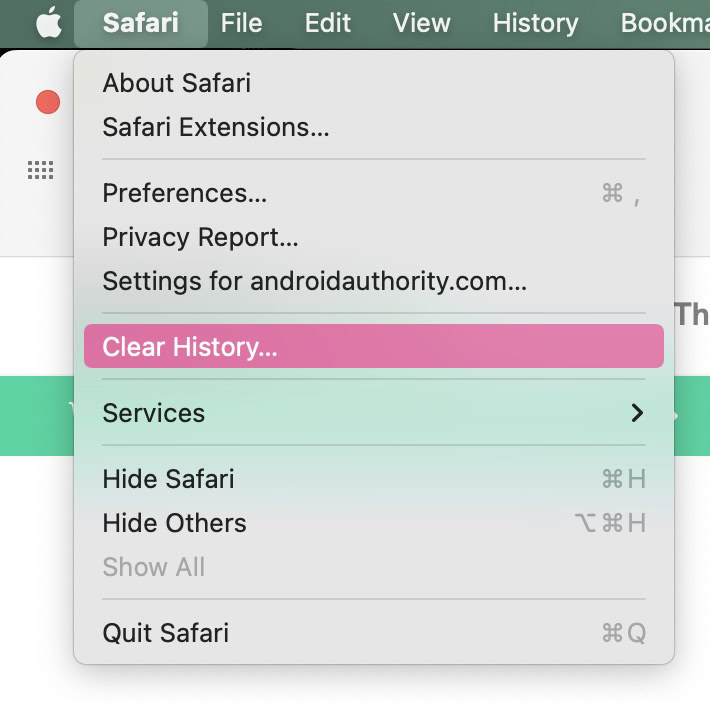Open Settings for androidauthority.com
This screenshot has width=710, height=702.
[315, 281]
